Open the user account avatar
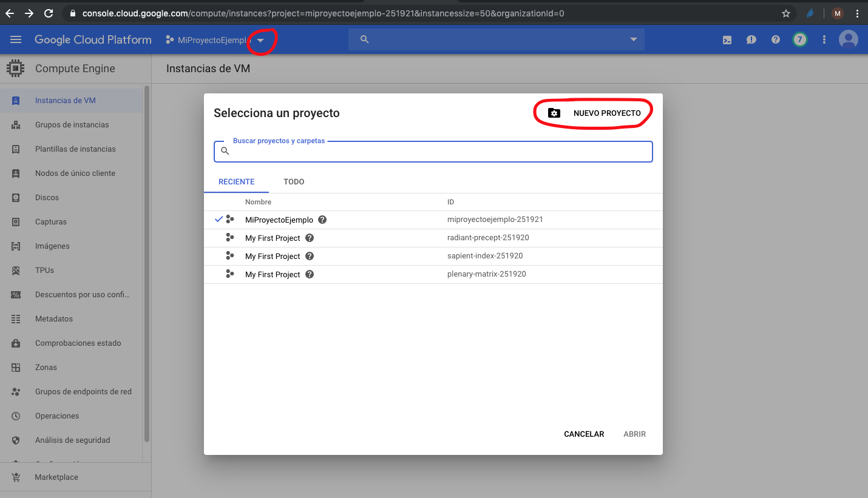 point(849,40)
